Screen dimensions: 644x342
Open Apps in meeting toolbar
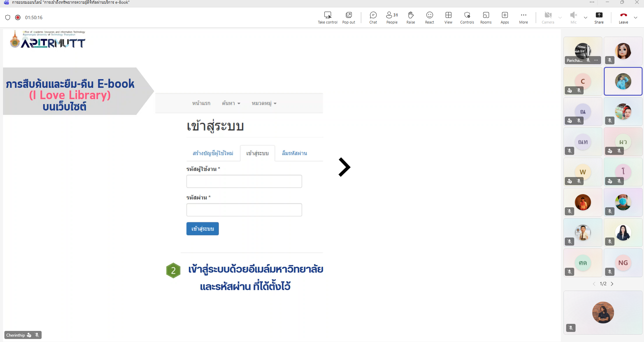tap(504, 17)
